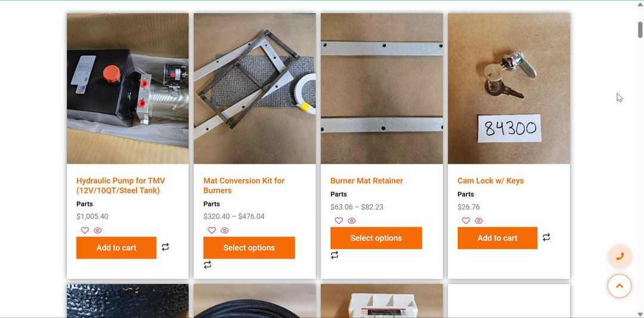The height and width of the screenshot is (318, 644).
Task: Add Hydraulic Pump for TMV to cart
Action: [x=116, y=248]
